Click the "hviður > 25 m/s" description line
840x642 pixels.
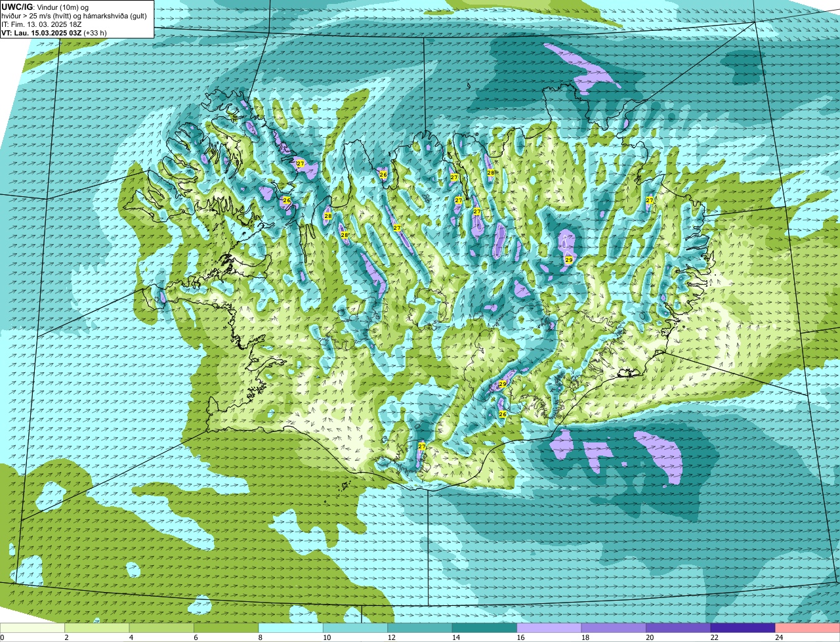coord(75,15)
